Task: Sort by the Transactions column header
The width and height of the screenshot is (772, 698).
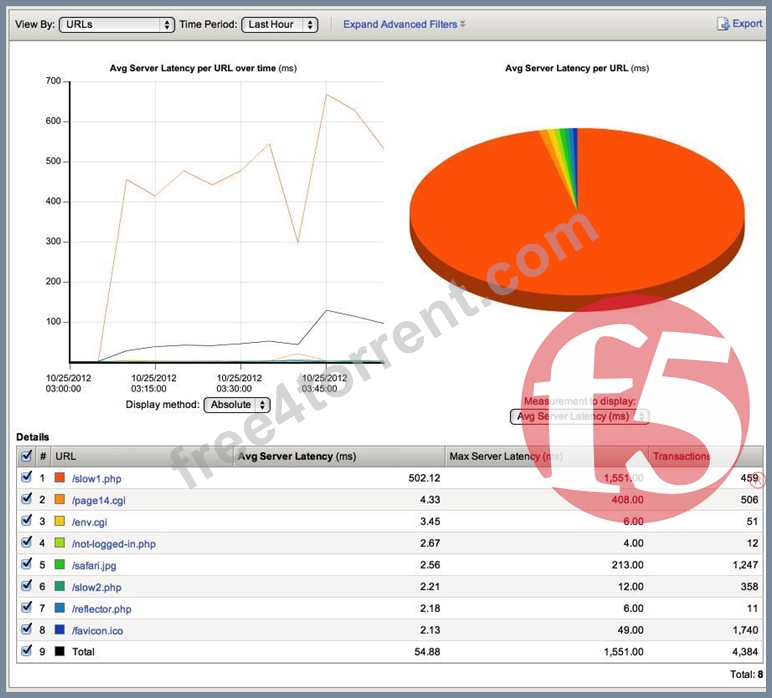Action: [x=706, y=456]
